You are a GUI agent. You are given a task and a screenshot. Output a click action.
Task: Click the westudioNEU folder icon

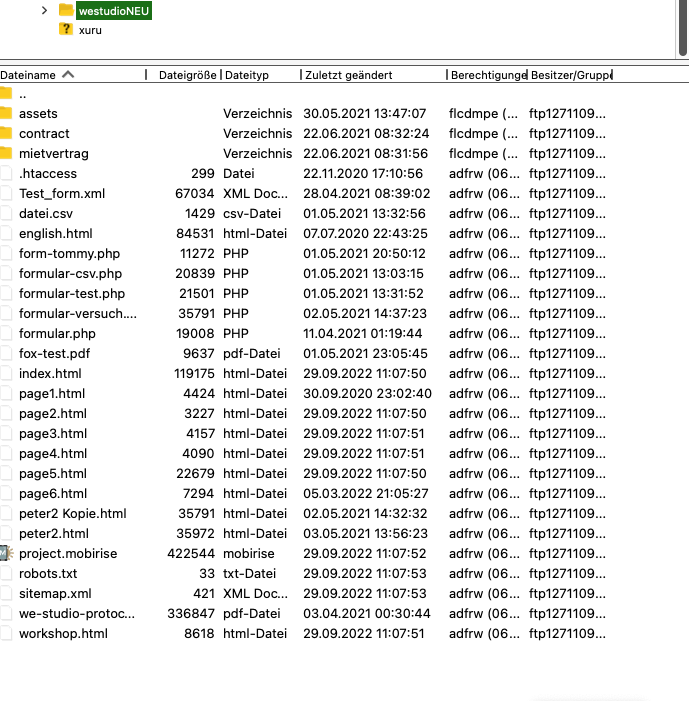click(x=66, y=10)
